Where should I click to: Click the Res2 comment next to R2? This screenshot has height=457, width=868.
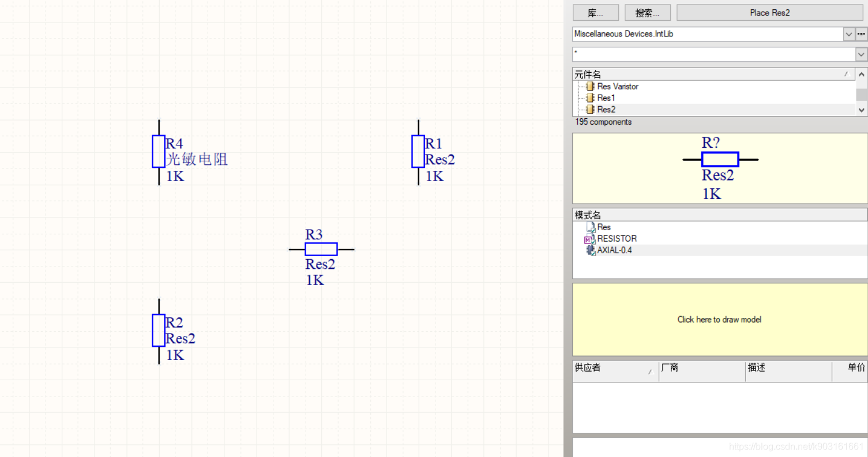(181, 339)
